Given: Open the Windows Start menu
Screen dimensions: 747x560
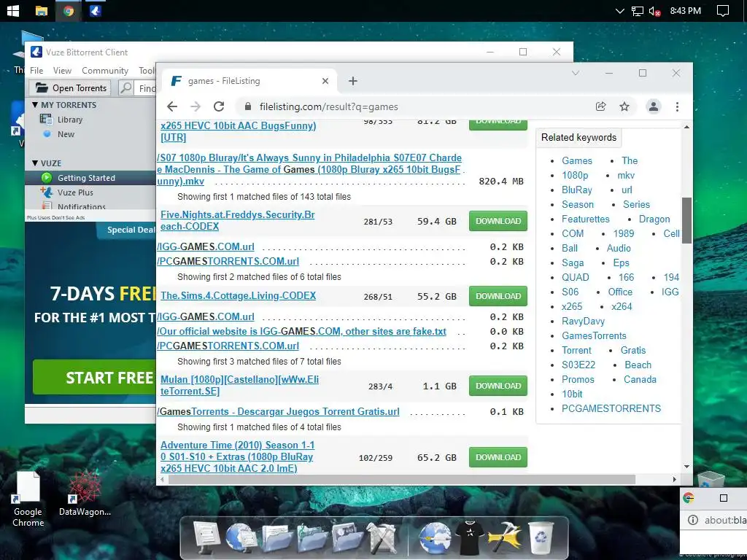Looking at the screenshot, I should point(13,10).
